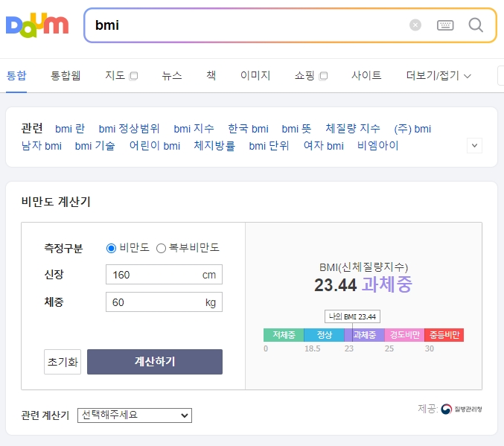
Task: Open the 뉴스 tab
Action: pyautogui.click(x=172, y=75)
